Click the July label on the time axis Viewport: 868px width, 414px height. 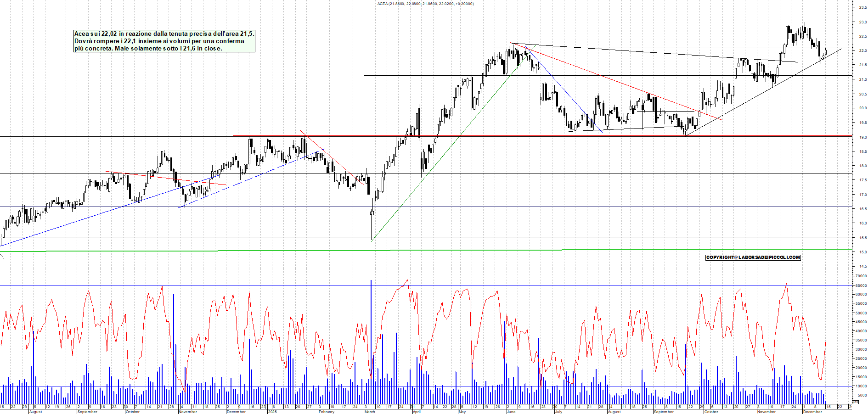point(558,412)
